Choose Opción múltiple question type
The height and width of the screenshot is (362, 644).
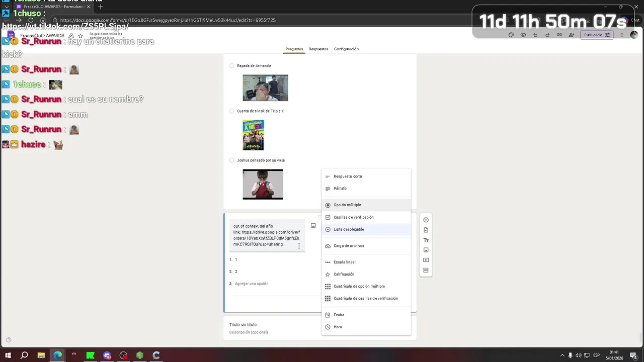[366, 205]
